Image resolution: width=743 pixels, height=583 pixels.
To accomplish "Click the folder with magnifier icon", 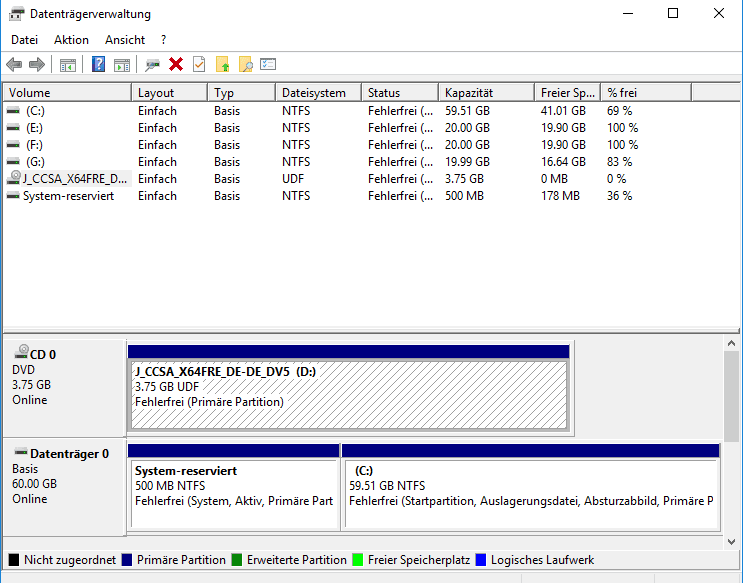I will pyautogui.click(x=245, y=64).
